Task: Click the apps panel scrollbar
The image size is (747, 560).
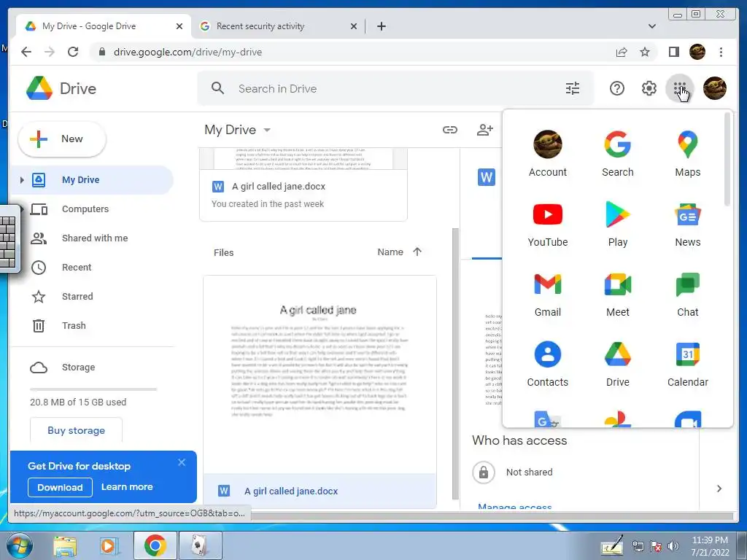Action: [727, 160]
